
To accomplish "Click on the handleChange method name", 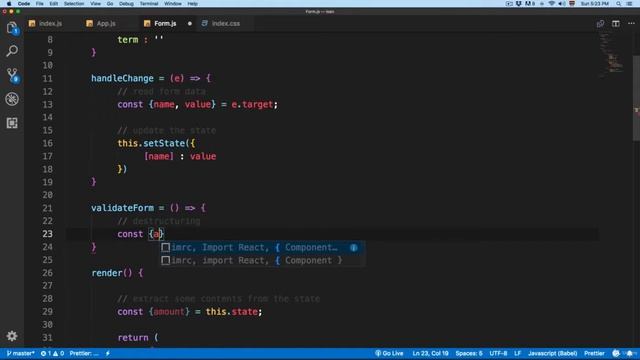I will 122,78.
